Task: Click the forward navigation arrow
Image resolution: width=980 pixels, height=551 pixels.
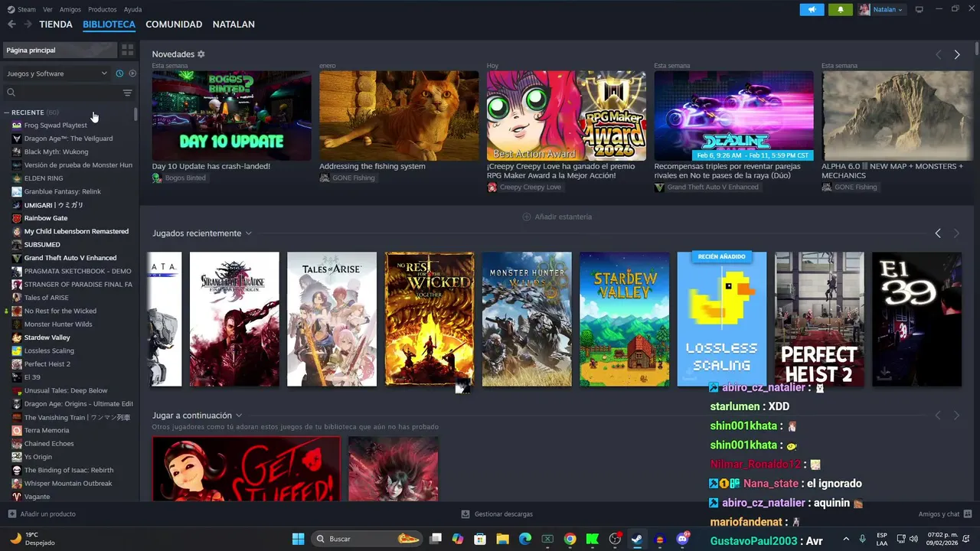Action: click(28, 24)
